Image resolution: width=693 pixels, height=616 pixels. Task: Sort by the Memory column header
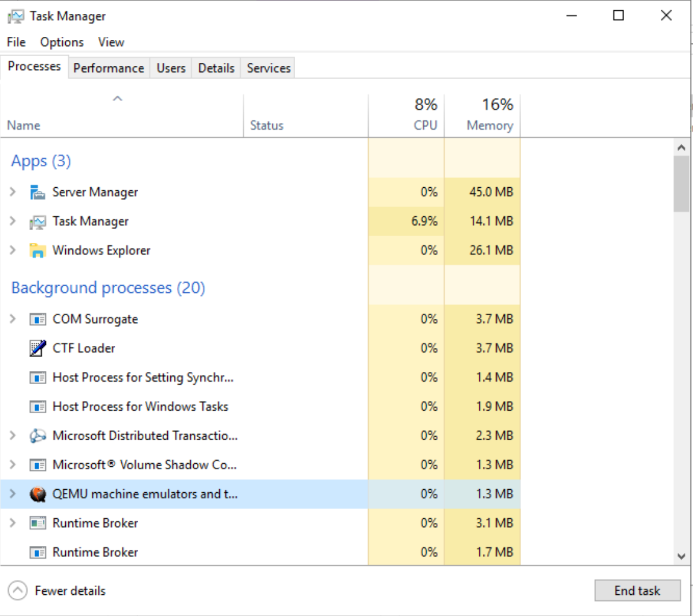[x=483, y=116]
